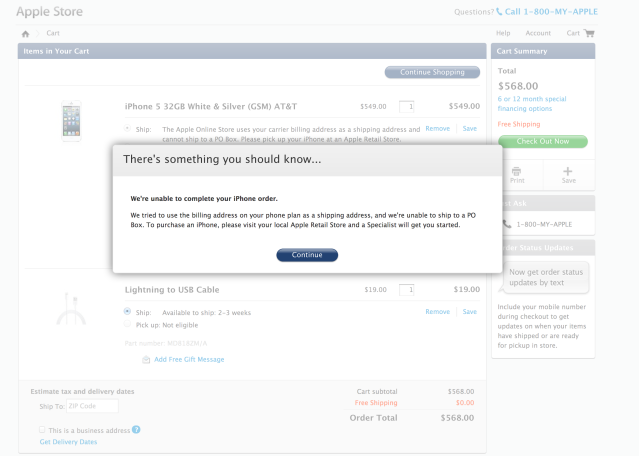Image resolution: width=639 pixels, height=456 pixels.
Task: Click the Cart subtotal $568.00 value
Action: [461, 391]
